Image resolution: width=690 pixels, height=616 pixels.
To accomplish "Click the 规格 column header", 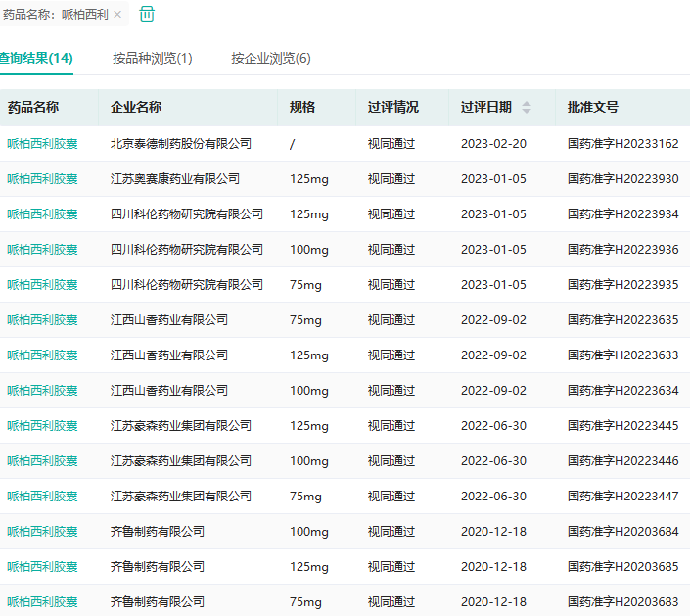I will [x=302, y=108].
